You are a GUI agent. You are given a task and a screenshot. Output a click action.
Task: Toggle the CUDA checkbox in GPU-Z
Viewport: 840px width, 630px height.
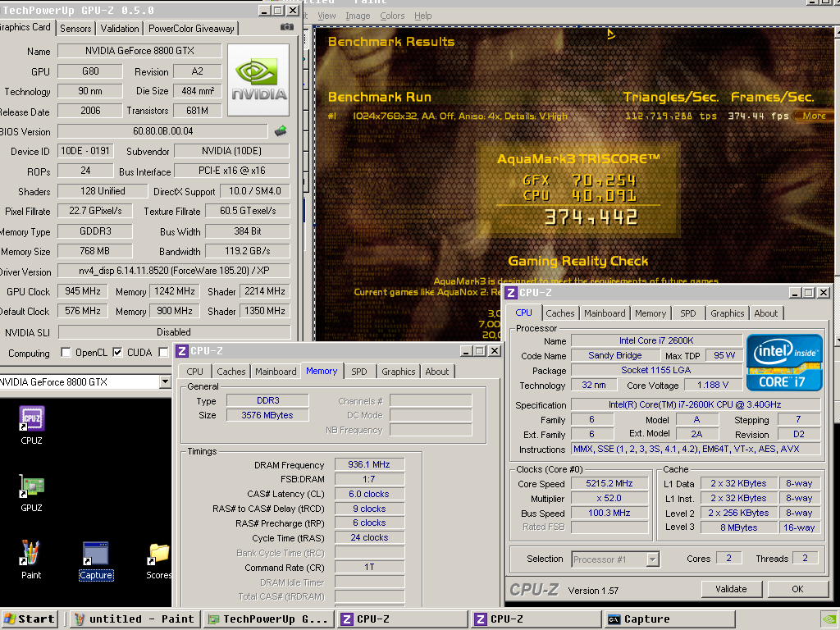(117, 353)
